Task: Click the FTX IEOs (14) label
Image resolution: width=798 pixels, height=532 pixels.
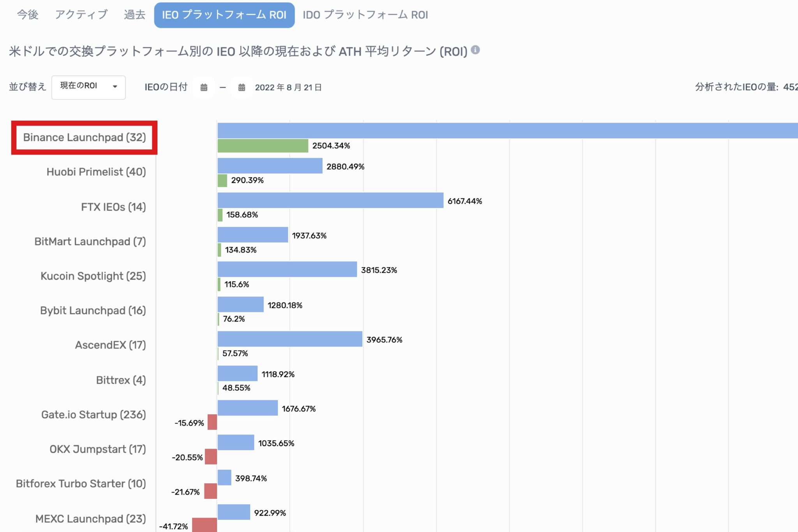Action: point(113,207)
